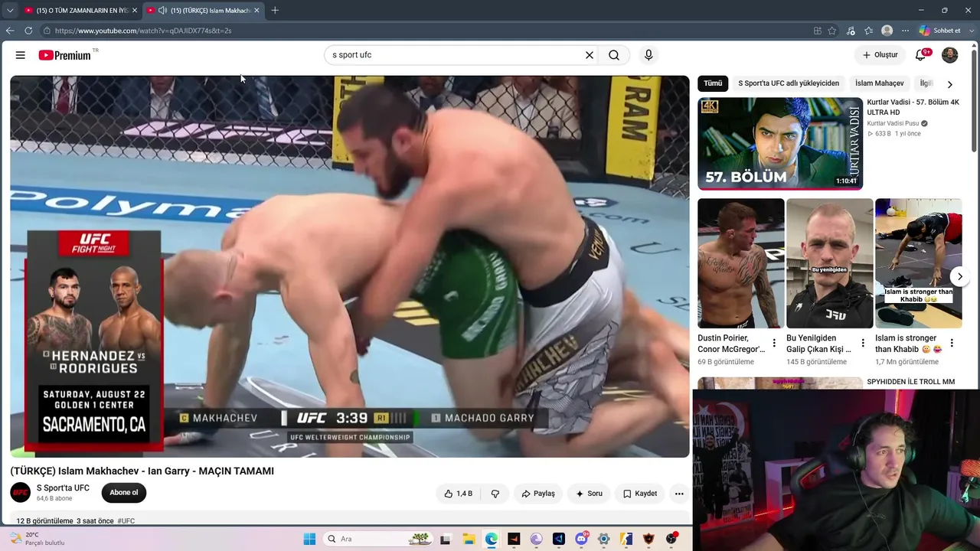
Task: Open Microsoft Edge on the taskbar
Action: pyautogui.click(x=491, y=539)
